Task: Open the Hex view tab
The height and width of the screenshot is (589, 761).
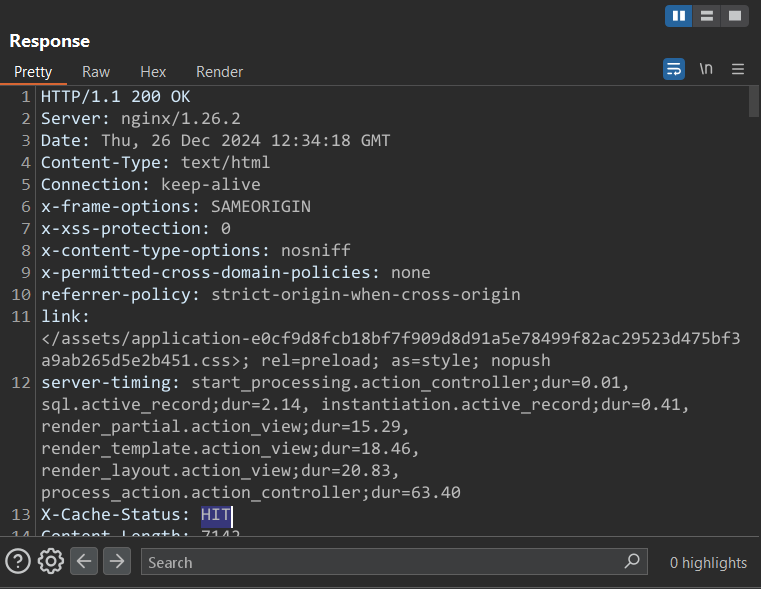Action: click(x=153, y=72)
